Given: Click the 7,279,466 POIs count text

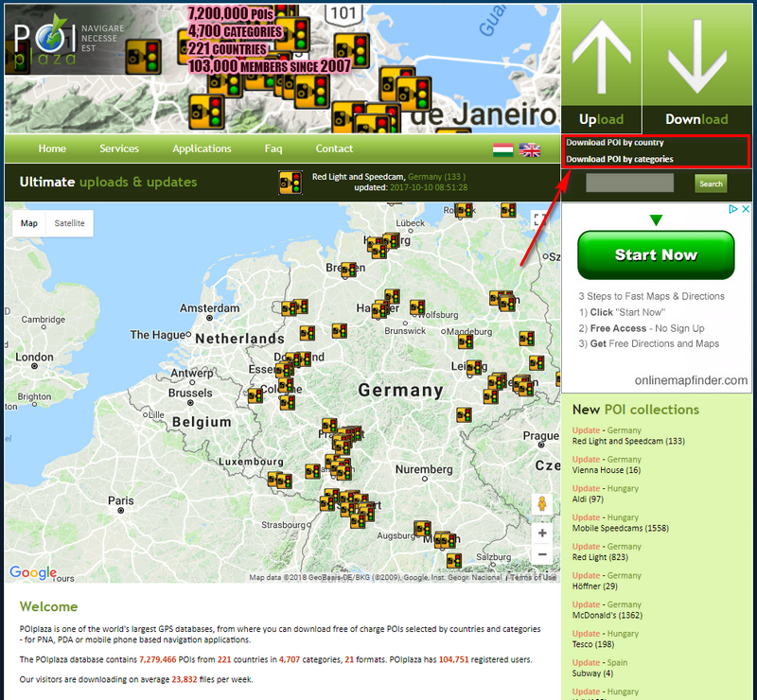Looking at the screenshot, I should click(x=157, y=659).
